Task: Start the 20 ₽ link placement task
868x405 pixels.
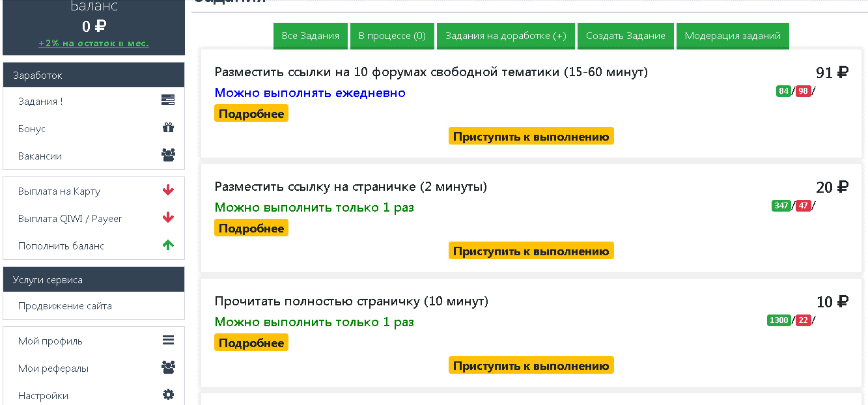Action: tap(531, 250)
